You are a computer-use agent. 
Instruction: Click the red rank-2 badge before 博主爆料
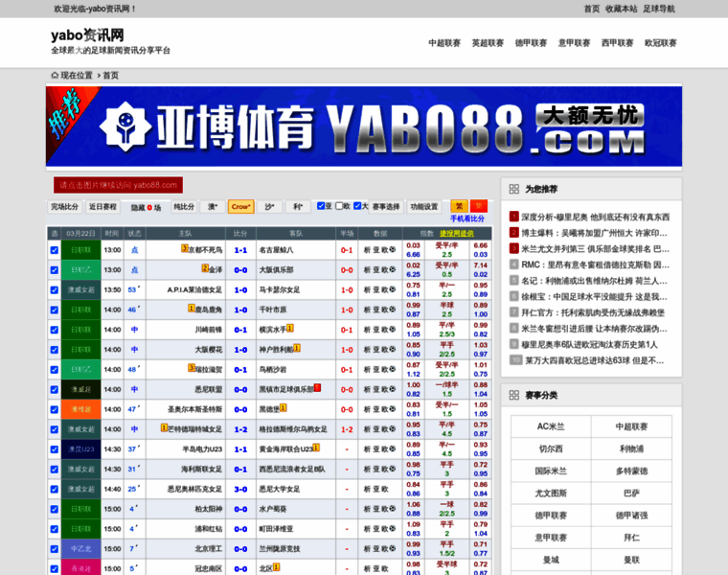(x=514, y=233)
